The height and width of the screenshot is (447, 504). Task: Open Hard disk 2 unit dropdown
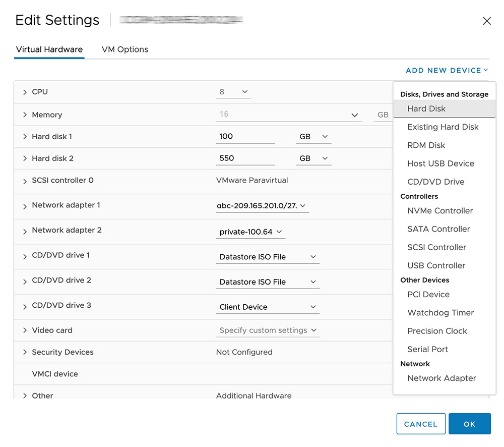313,158
